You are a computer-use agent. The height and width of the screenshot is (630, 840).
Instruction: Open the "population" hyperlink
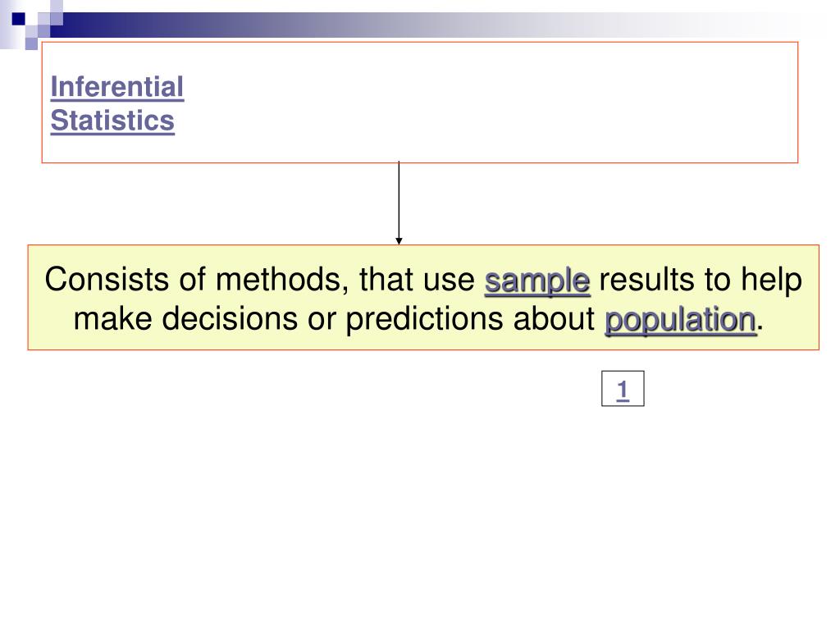pyautogui.click(x=680, y=321)
